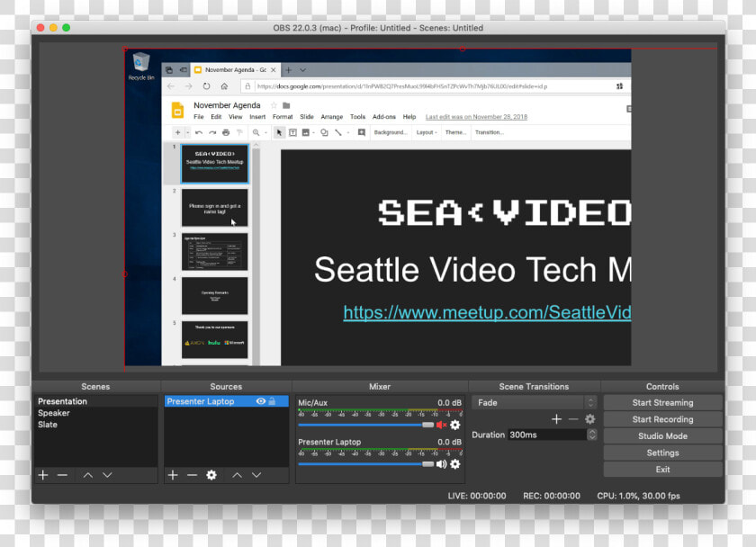The height and width of the screenshot is (547, 756).
Task: Click print icon in Google Slides toolbar
Action: [x=226, y=132]
